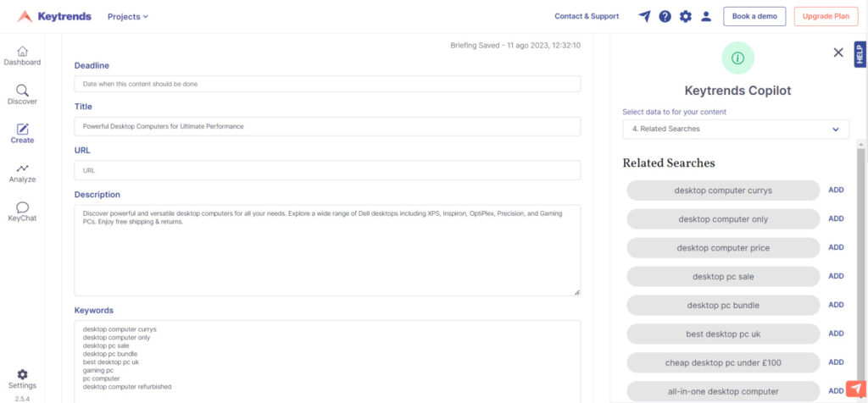Click the Book a demo button
This screenshot has width=868, height=403.
[754, 16]
